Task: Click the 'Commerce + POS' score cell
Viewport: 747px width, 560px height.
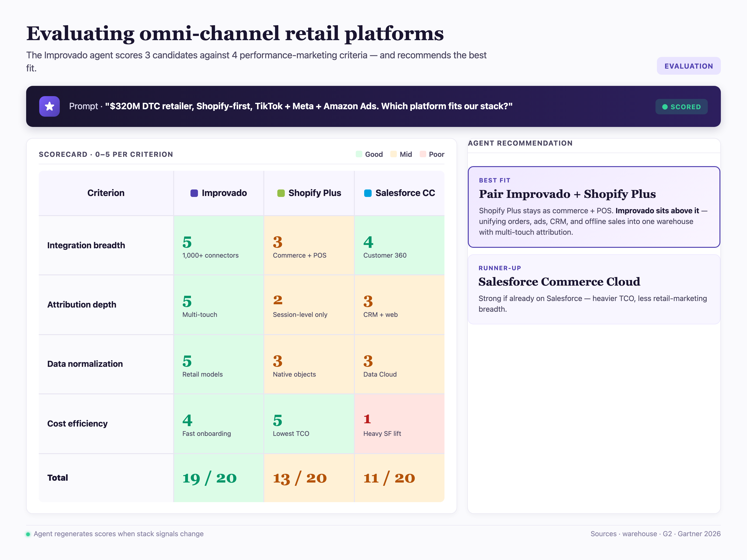Action: pos(309,245)
